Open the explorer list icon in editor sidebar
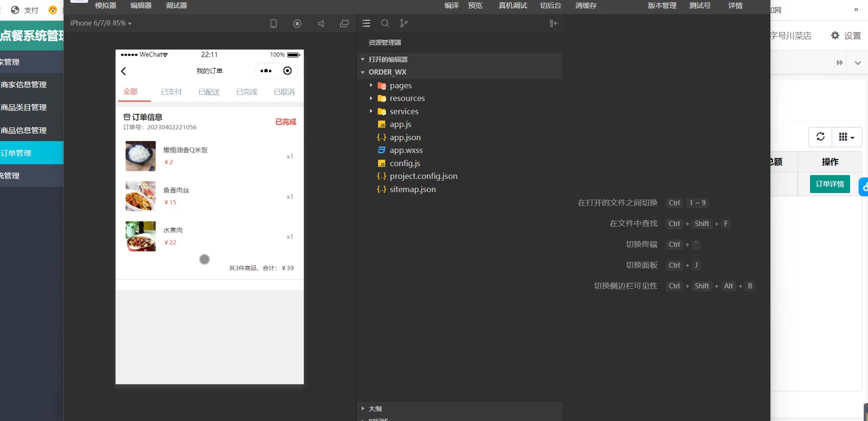 coord(366,23)
